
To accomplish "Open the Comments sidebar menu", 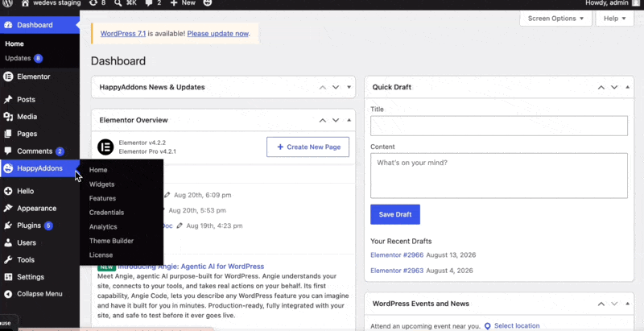I will click(x=39, y=151).
